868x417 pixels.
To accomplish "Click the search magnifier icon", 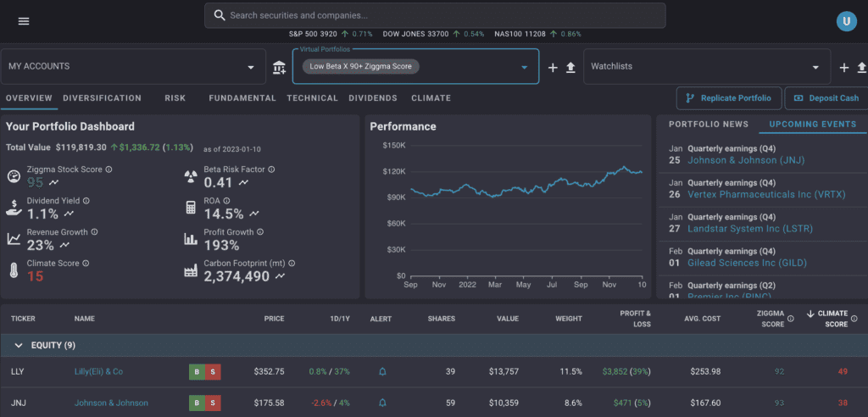I will 220,15.
